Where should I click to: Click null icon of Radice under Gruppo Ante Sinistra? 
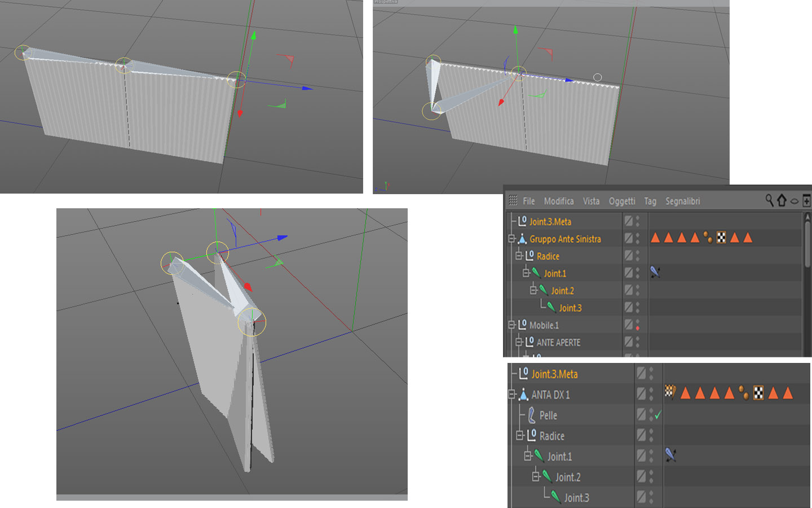point(529,256)
